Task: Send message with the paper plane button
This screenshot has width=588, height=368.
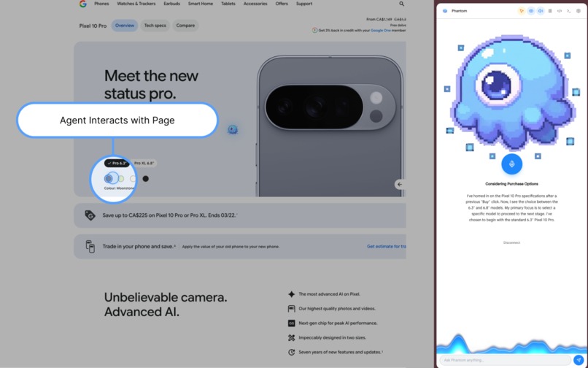Action: pyautogui.click(x=579, y=360)
